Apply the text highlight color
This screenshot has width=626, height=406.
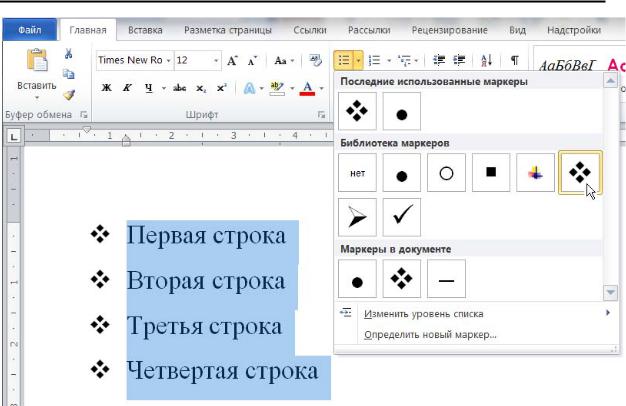pyautogui.click(x=277, y=88)
